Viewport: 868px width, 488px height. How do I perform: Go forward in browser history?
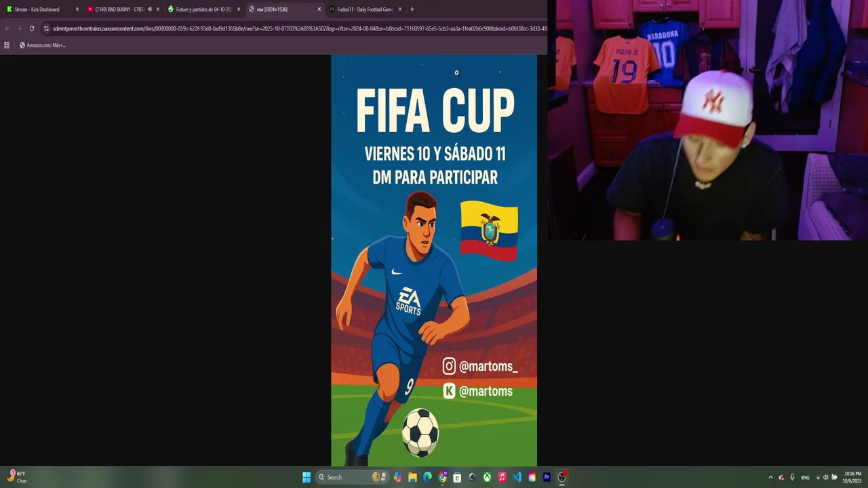click(20, 28)
